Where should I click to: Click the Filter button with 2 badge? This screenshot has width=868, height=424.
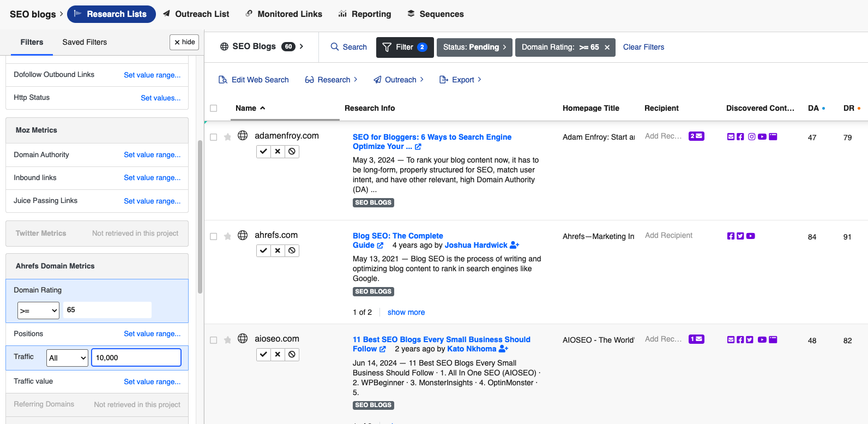click(x=405, y=47)
